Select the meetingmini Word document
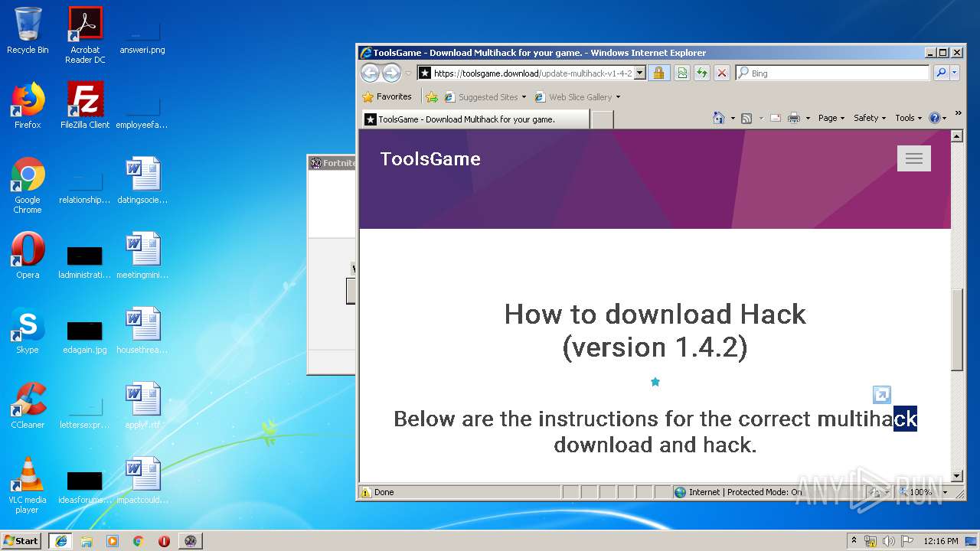This screenshot has width=980, height=551. coord(142,256)
